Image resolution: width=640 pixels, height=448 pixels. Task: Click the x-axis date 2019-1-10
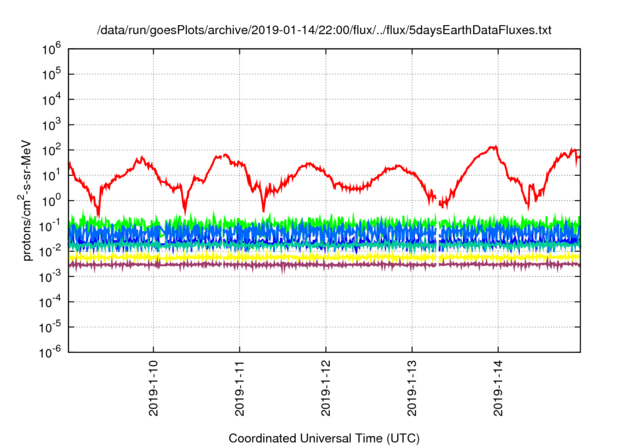[153, 388]
